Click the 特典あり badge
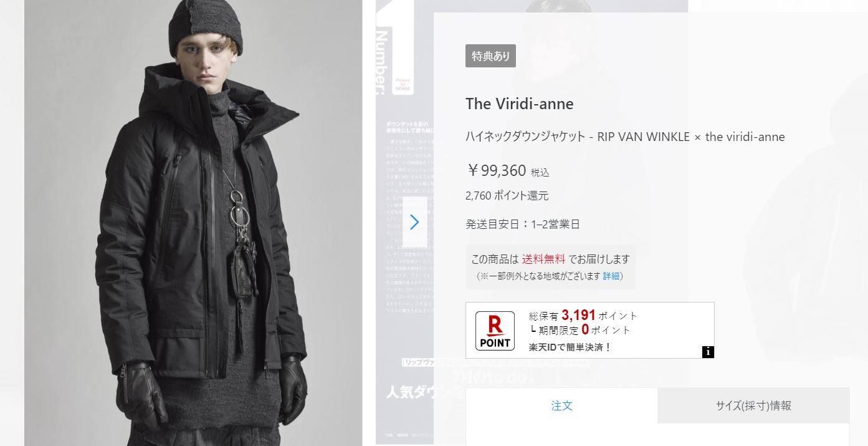 490,56
